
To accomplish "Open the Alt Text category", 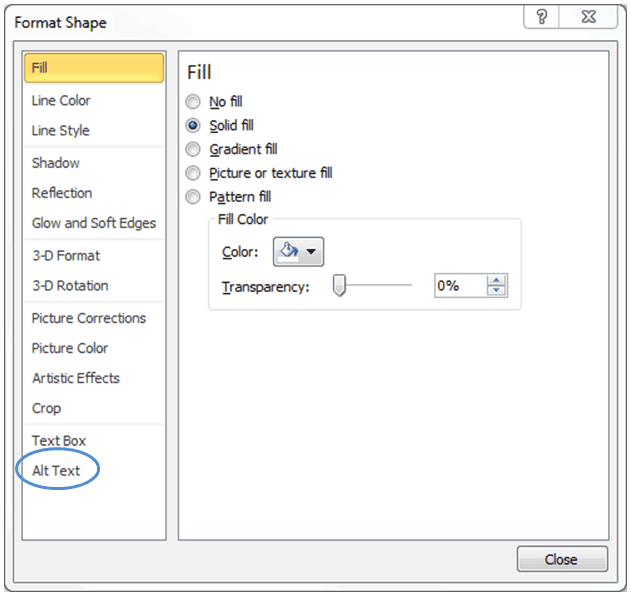I will (56, 470).
